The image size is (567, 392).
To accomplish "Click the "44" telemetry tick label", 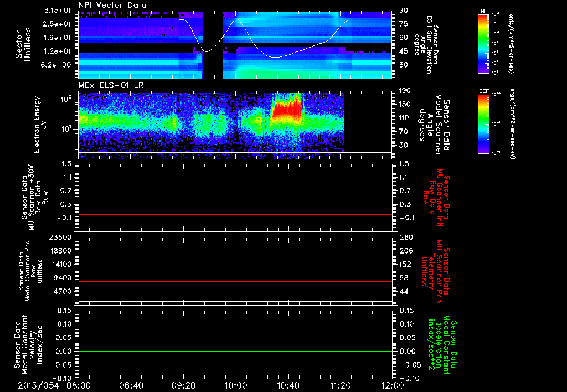I will [403, 291].
